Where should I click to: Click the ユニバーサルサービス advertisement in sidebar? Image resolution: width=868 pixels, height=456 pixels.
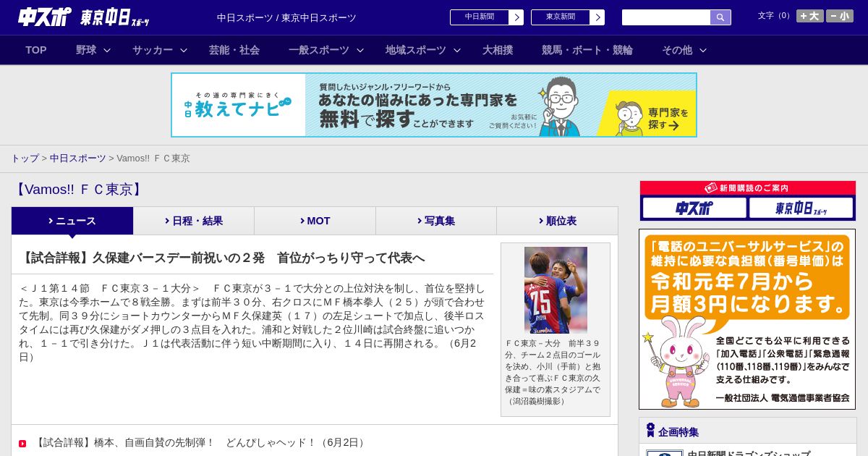(747, 319)
